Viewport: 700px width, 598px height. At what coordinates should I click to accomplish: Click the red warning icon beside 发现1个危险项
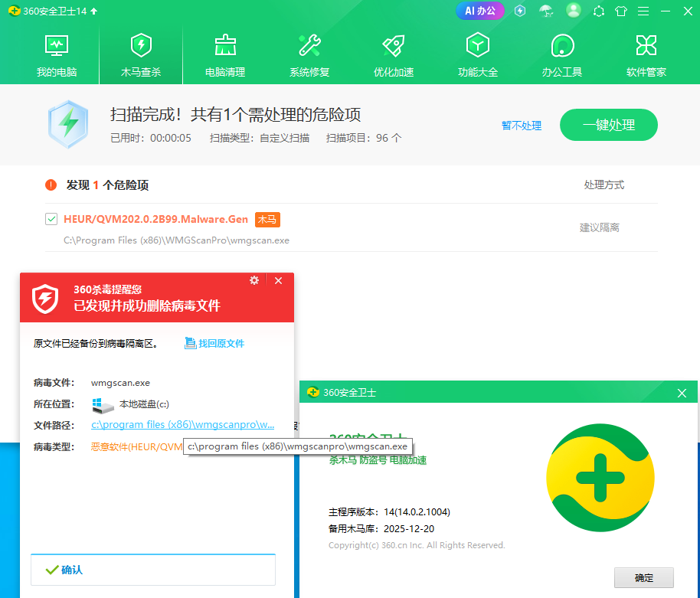(51, 185)
